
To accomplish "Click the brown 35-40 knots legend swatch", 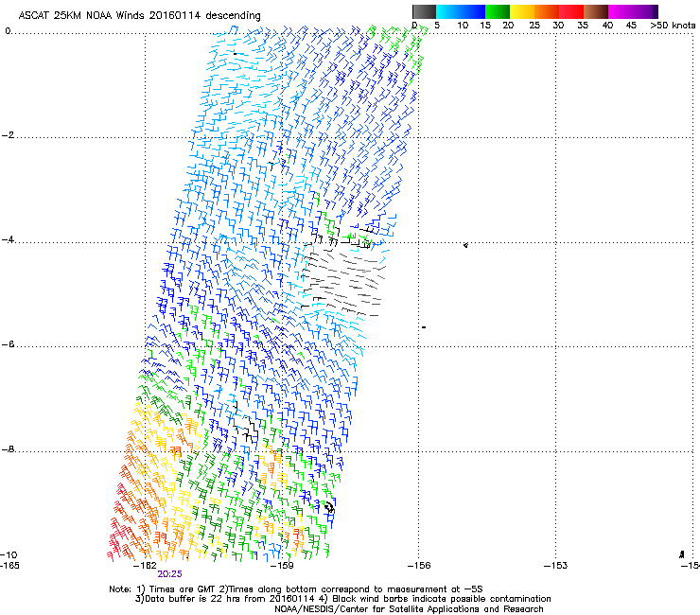I will click(x=596, y=11).
